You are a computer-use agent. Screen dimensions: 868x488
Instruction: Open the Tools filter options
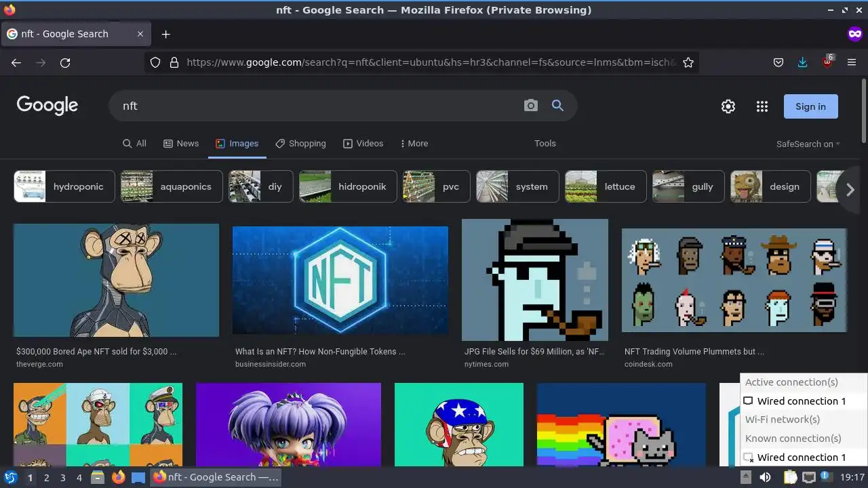pyautogui.click(x=545, y=144)
